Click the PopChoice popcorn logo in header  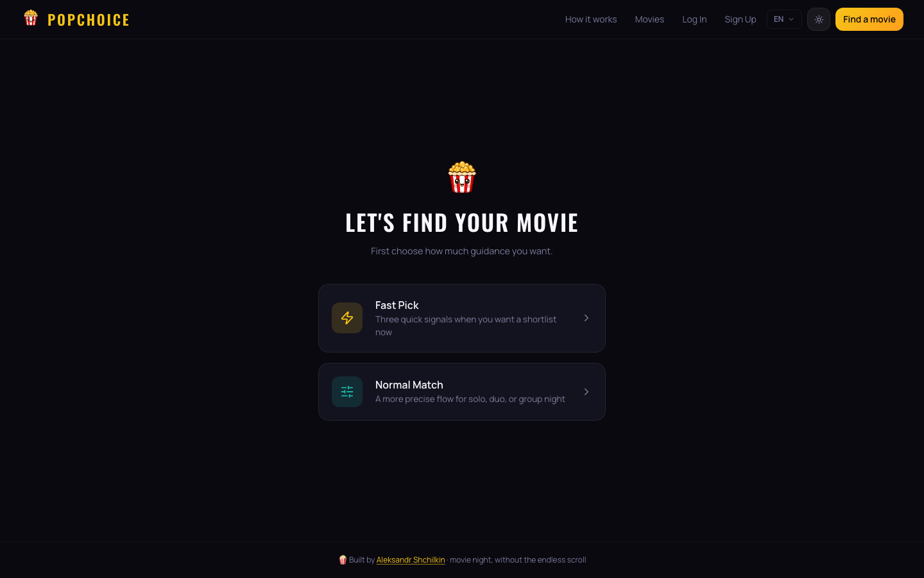(31, 18)
